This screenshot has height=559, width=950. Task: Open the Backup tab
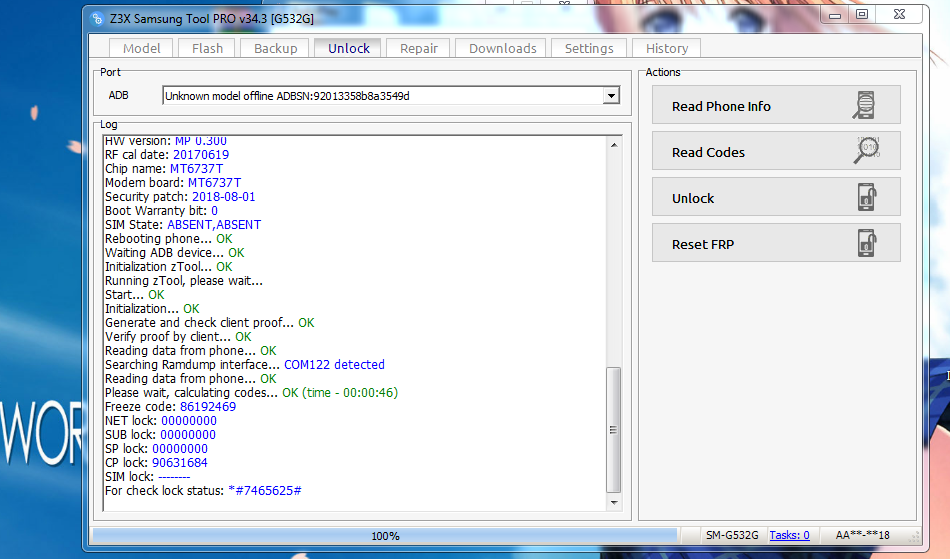coord(275,48)
